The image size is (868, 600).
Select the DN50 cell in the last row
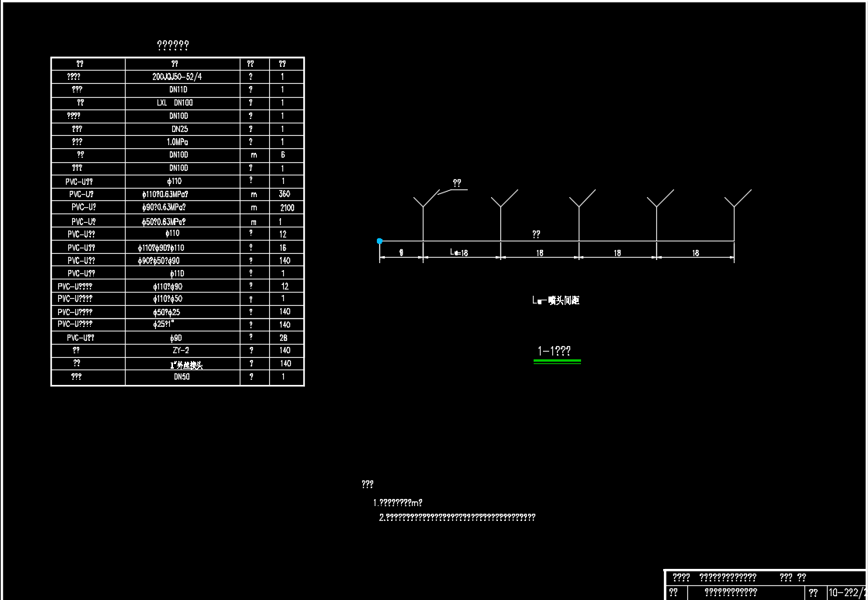point(181,376)
